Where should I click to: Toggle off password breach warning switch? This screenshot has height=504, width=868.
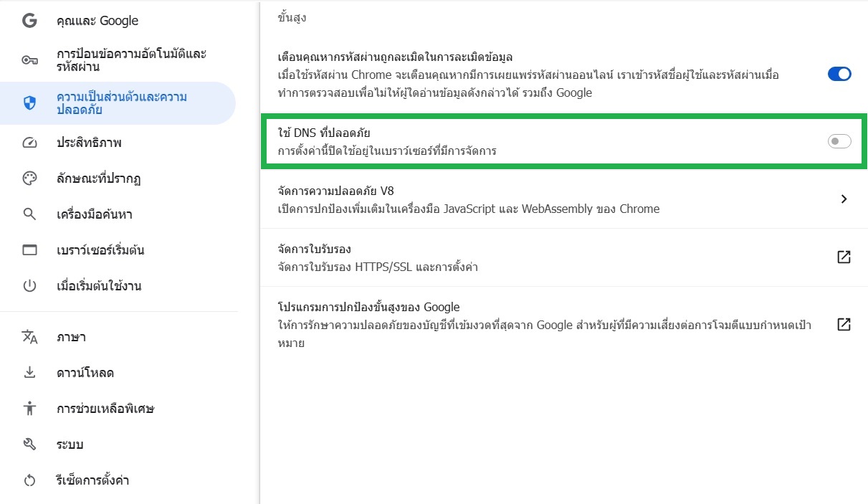point(839,74)
